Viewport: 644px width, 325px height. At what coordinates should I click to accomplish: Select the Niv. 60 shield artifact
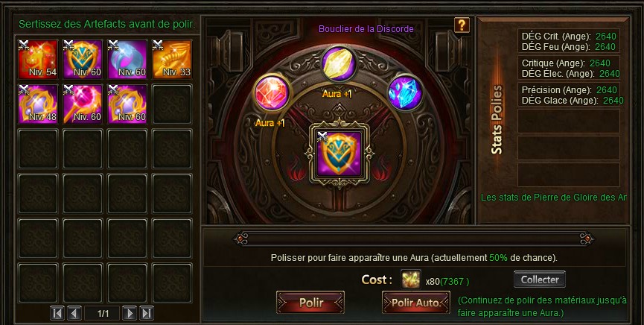(x=83, y=59)
